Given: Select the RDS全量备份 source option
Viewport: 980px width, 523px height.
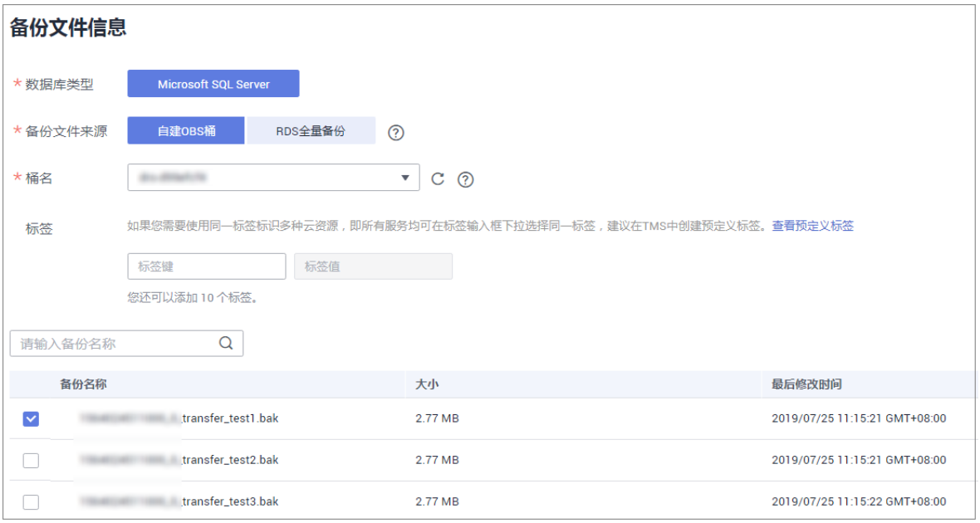Looking at the screenshot, I should click(x=311, y=130).
